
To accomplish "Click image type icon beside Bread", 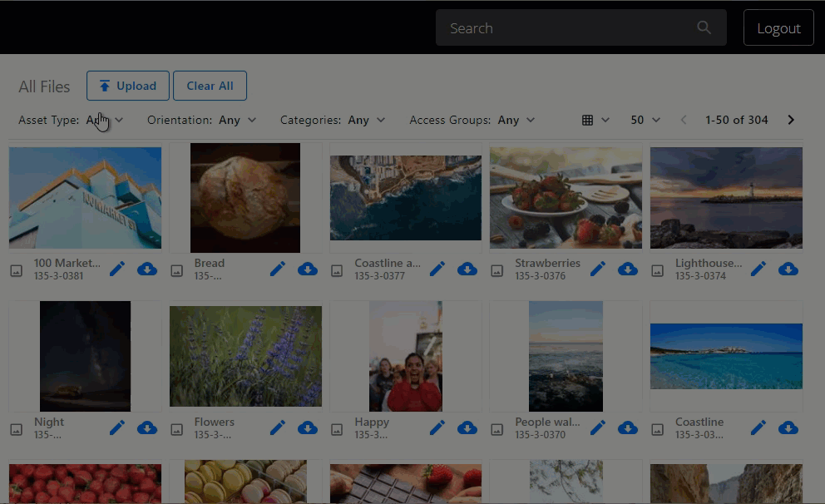I will click(x=177, y=271).
